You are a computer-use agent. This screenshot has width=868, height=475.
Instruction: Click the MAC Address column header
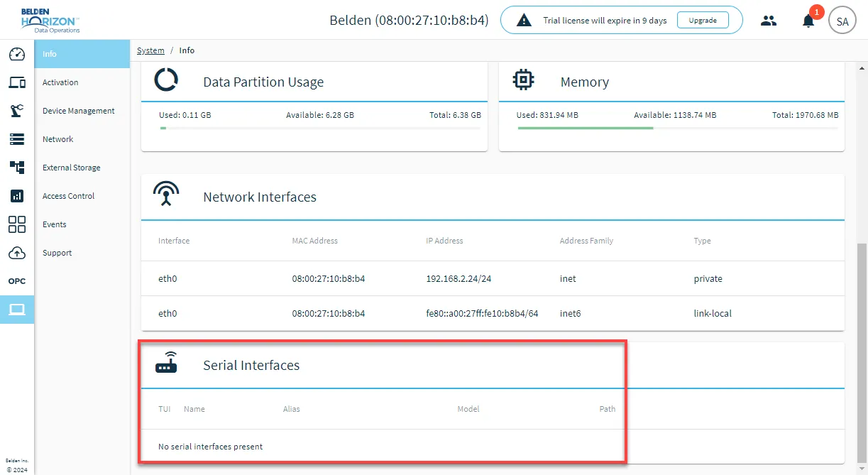click(314, 241)
